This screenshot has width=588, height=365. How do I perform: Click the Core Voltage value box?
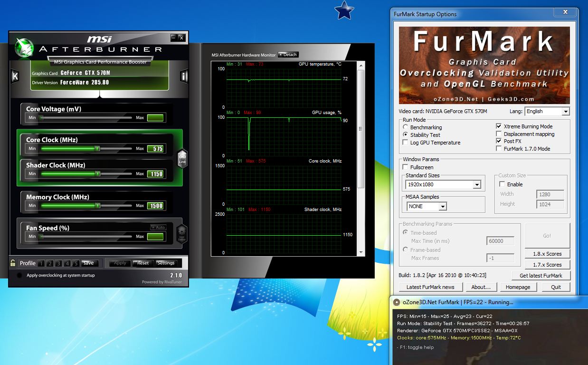(156, 117)
